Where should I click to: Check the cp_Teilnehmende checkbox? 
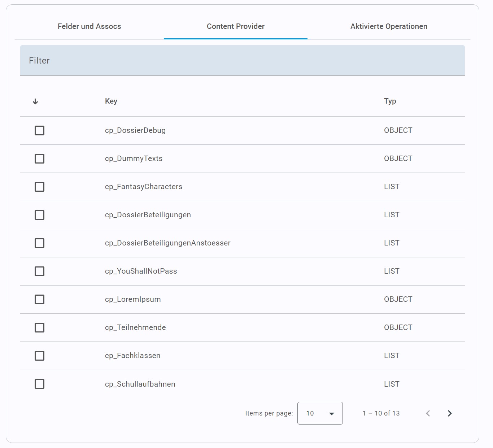[39, 327]
